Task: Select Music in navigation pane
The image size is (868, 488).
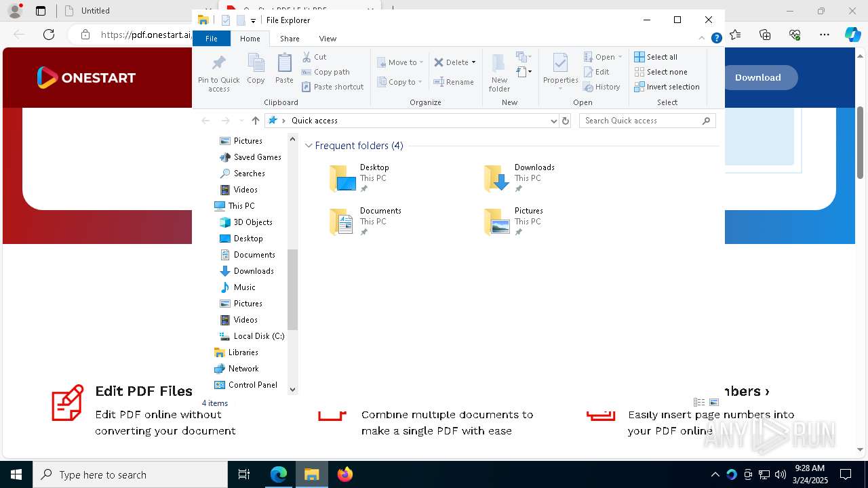Action: tap(244, 287)
